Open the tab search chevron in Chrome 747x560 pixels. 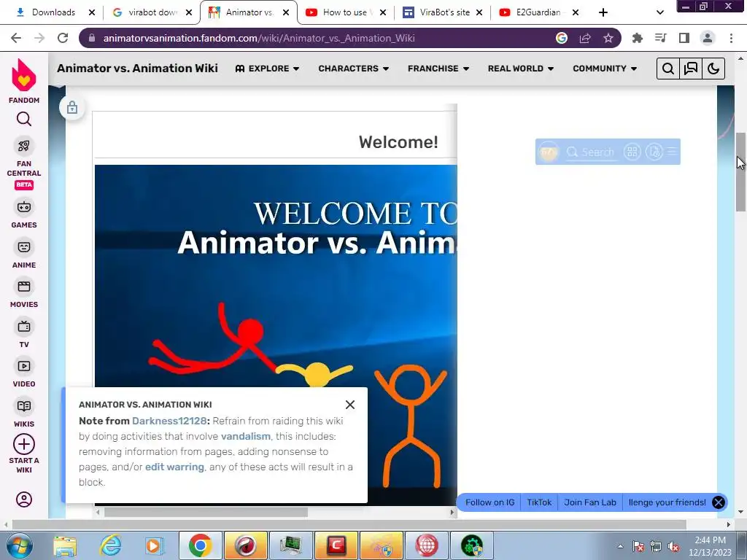click(659, 12)
